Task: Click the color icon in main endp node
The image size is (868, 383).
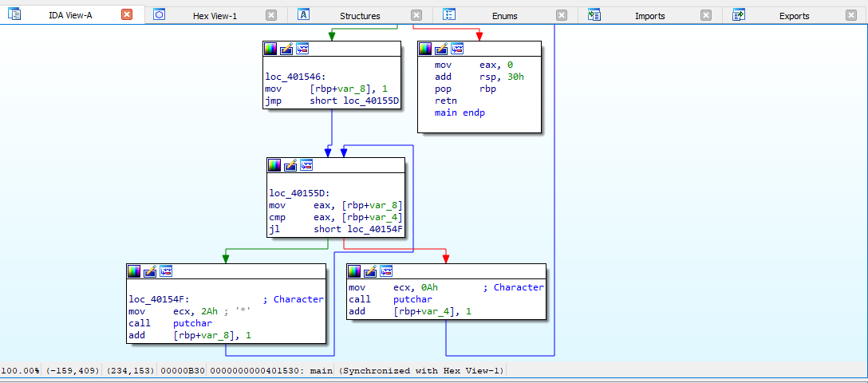Action: click(425, 49)
